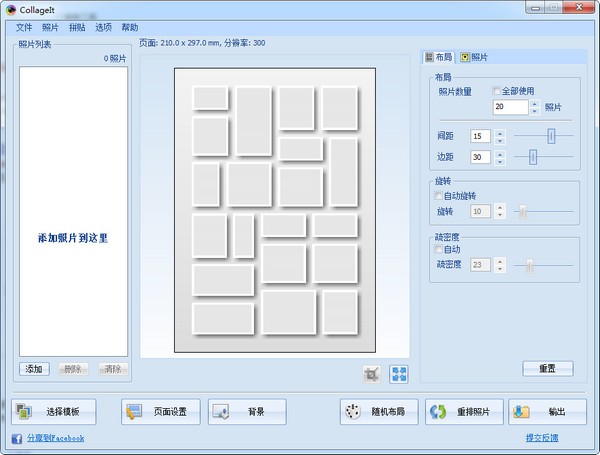Increase 边距 margin with the up arrow

pyautogui.click(x=501, y=153)
